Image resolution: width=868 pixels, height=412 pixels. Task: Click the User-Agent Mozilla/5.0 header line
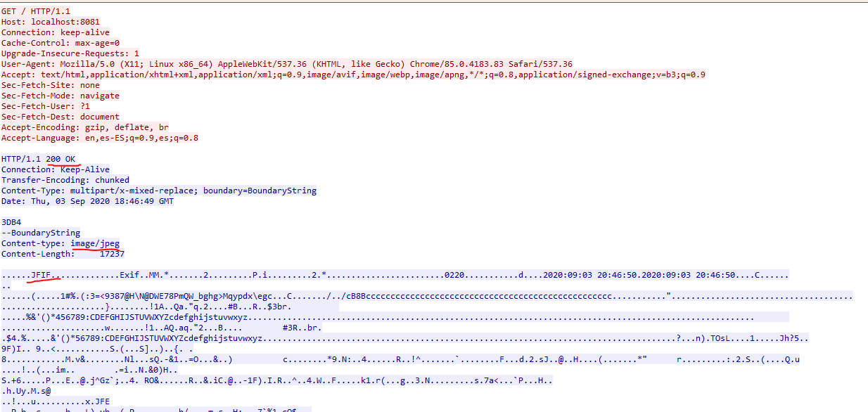click(x=287, y=64)
